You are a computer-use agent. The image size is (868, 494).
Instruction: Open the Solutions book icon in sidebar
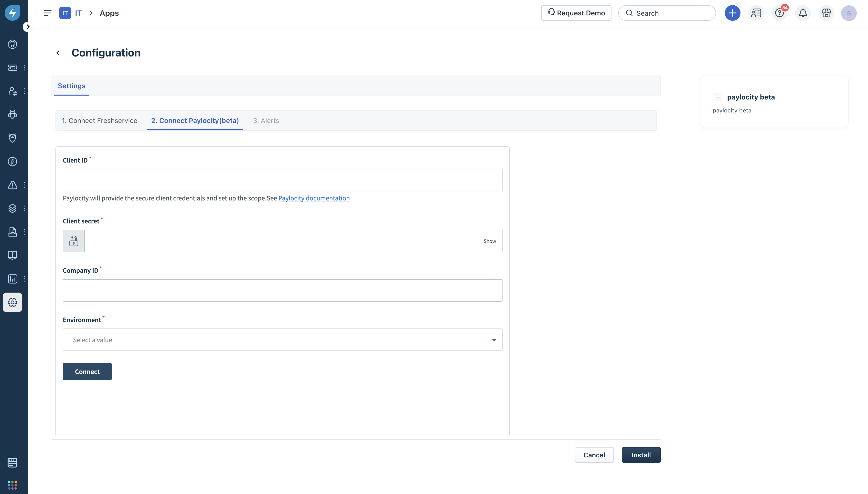point(12,255)
